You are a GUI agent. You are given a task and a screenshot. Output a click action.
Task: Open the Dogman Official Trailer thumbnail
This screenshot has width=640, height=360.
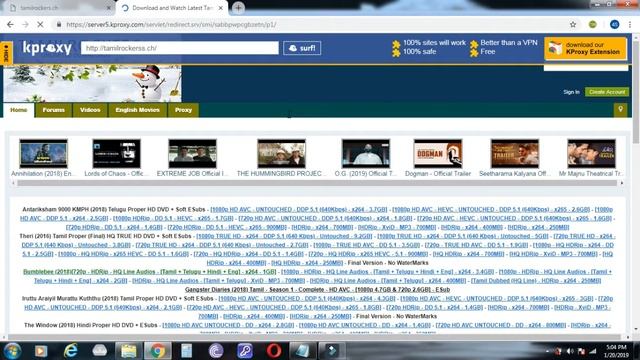(x=438, y=153)
